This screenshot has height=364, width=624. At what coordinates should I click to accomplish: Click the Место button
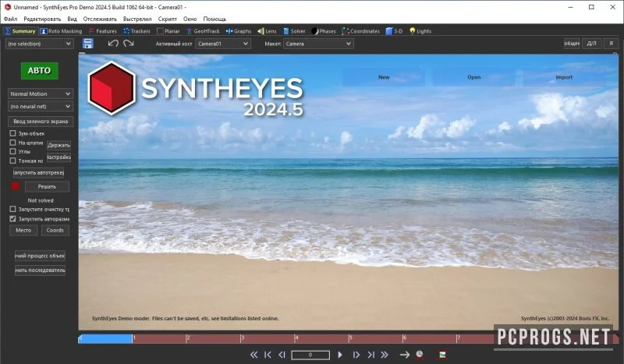pos(23,231)
